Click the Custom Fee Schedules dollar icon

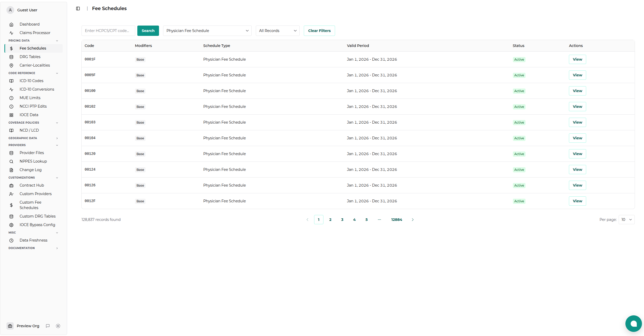11,205
